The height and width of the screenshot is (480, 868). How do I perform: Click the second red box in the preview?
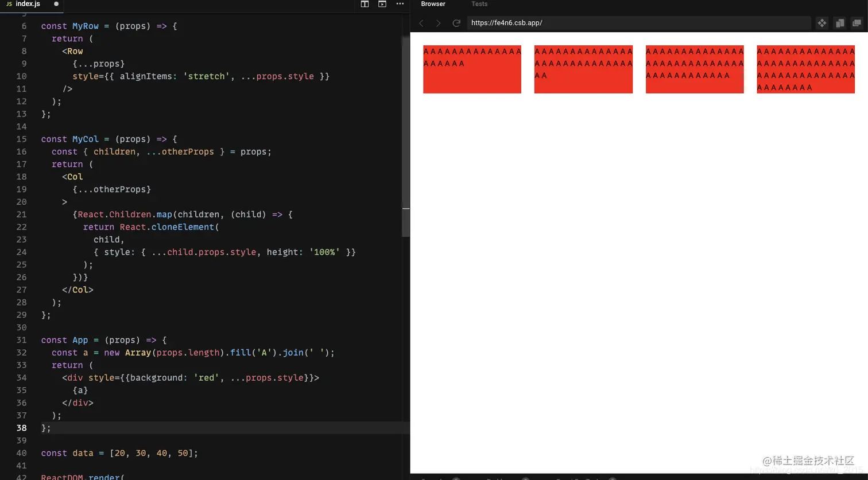point(583,69)
